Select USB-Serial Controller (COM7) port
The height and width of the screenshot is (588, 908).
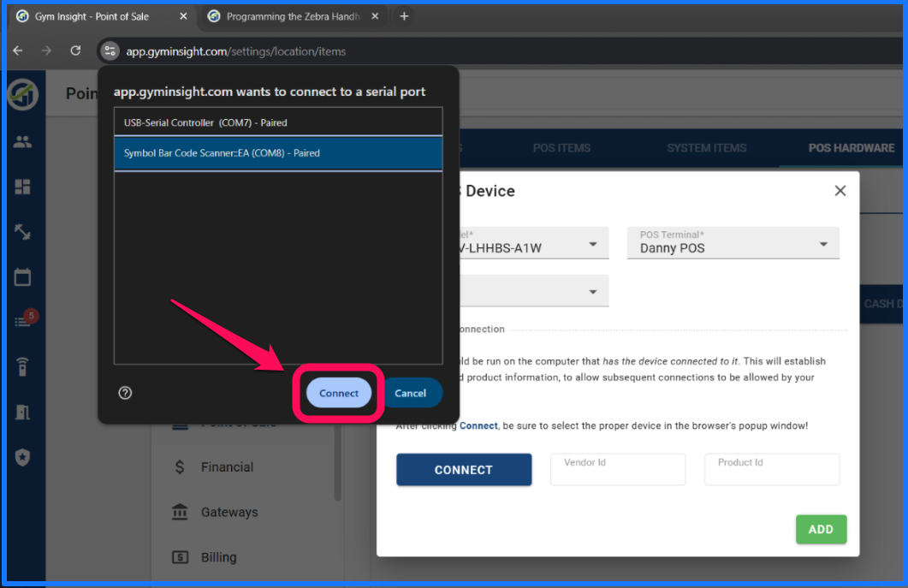coord(278,122)
